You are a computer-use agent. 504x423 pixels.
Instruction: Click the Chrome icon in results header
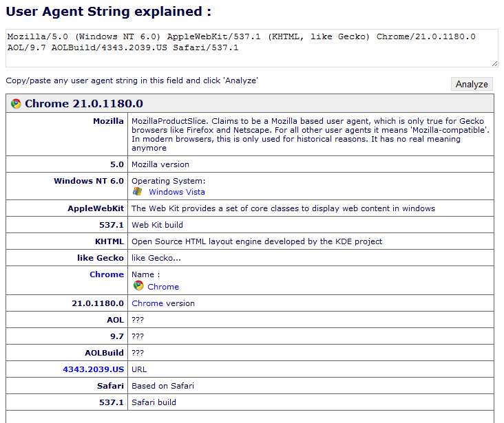point(16,104)
